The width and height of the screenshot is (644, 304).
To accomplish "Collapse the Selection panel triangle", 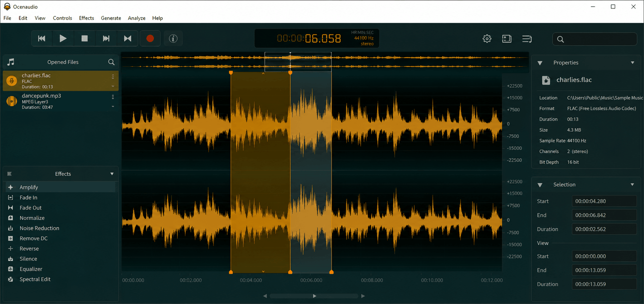I will tap(540, 185).
